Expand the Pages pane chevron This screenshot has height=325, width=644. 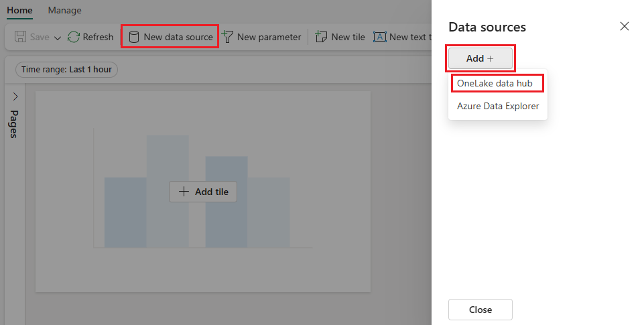[15, 96]
